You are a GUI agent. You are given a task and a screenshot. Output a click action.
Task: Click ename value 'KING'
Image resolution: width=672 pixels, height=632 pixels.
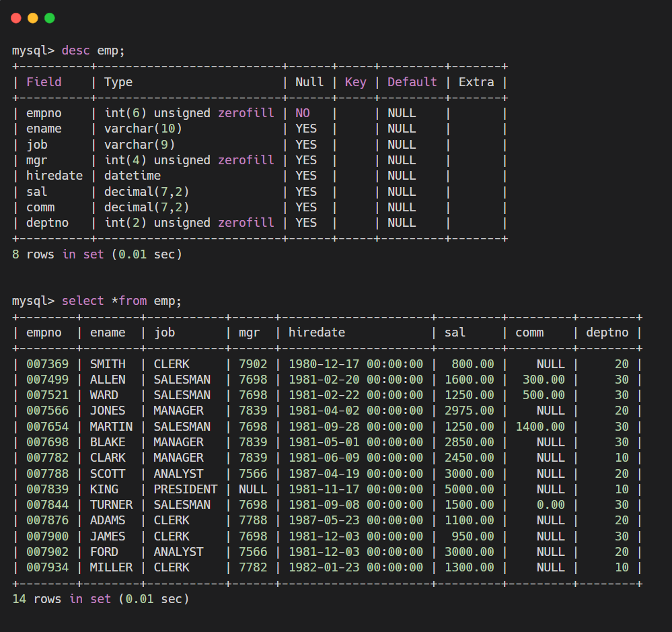pyautogui.click(x=104, y=490)
